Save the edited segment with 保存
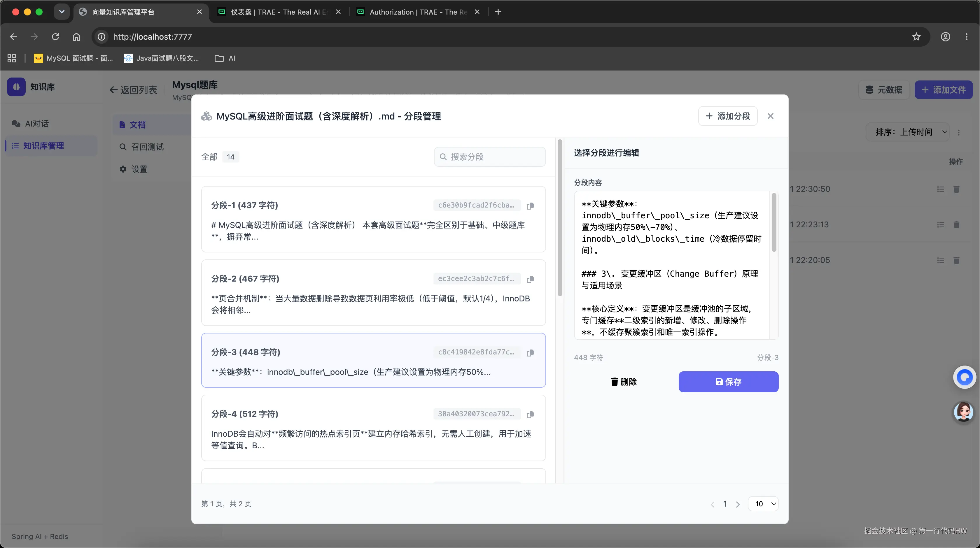The image size is (980, 548). click(729, 382)
